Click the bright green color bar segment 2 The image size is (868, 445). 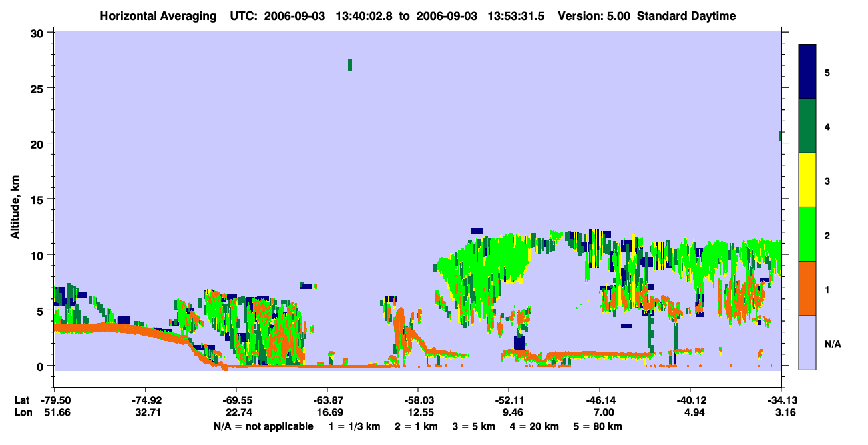(x=807, y=234)
